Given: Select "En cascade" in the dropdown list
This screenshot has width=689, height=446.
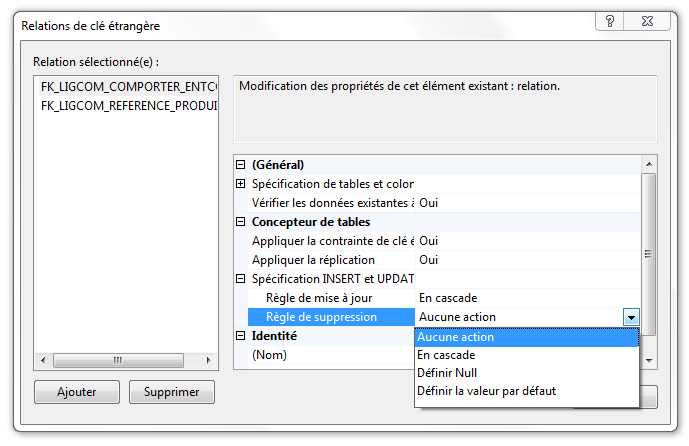Looking at the screenshot, I should (447, 355).
